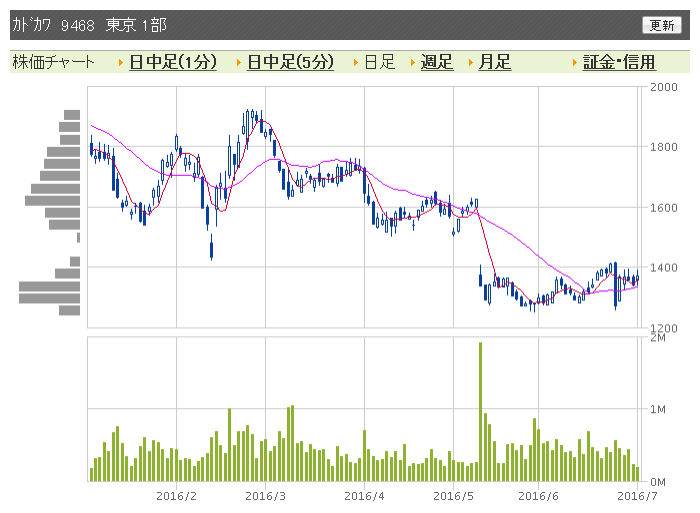Open the 日中足(5分) chart link
This screenshot has width=700, height=513.
[290, 62]
